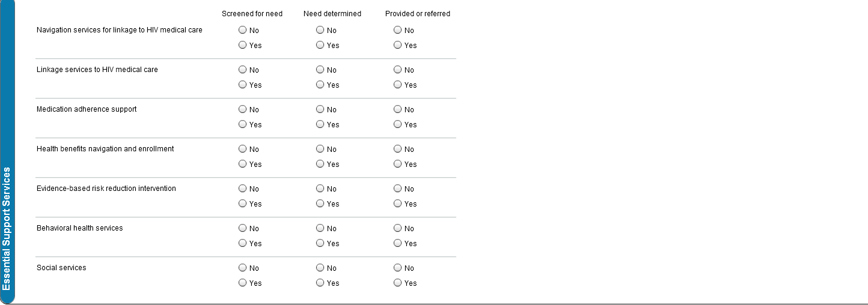Select No for Social services Need determined
The width and height of the screenshot is (868, 305).
click(x=320, y=268)
